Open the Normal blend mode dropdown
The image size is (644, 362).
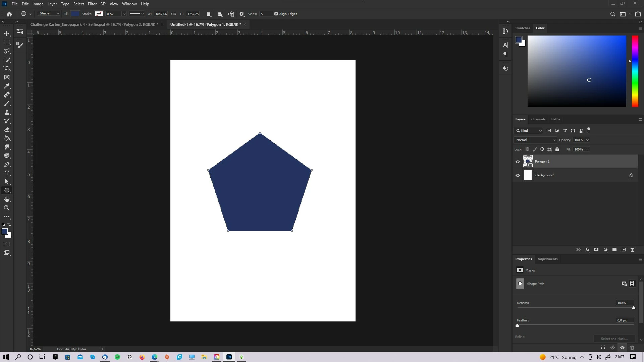(535, 140)
